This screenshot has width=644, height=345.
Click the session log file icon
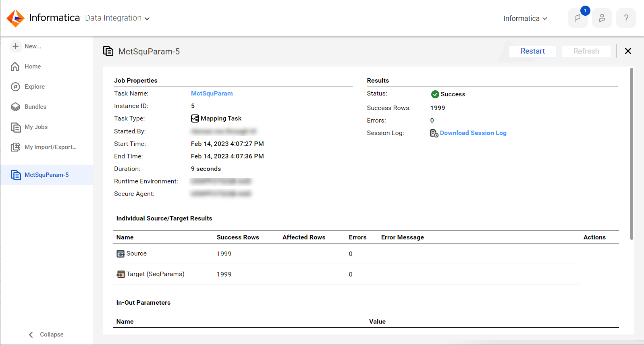click(434, 133)
